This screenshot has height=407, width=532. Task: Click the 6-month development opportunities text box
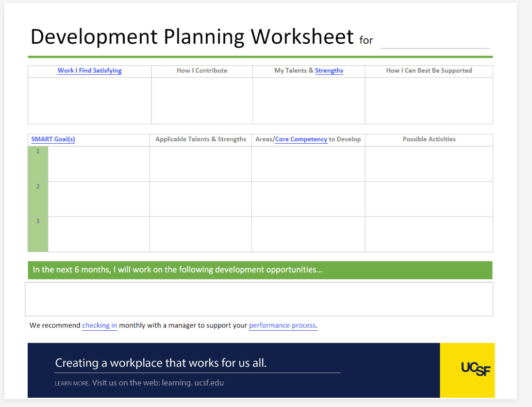pyautogui.click(x=259, y=299)
